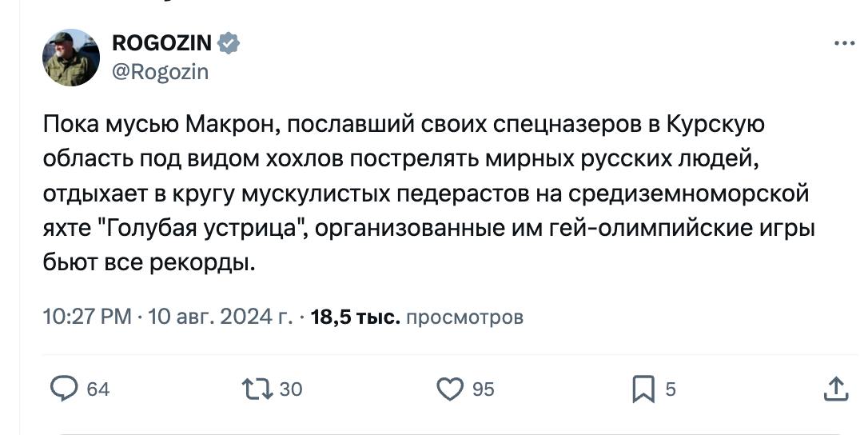Click the просмотров label

[464, 317]
